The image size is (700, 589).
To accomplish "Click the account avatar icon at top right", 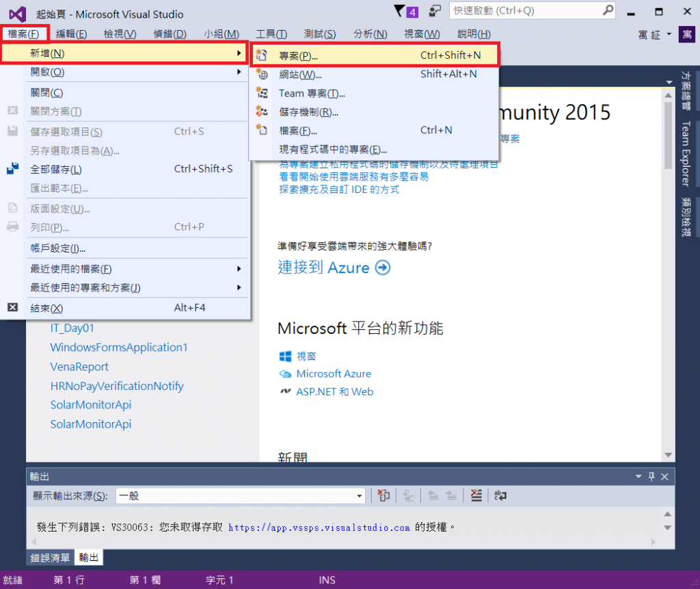I will pos(687,34).
